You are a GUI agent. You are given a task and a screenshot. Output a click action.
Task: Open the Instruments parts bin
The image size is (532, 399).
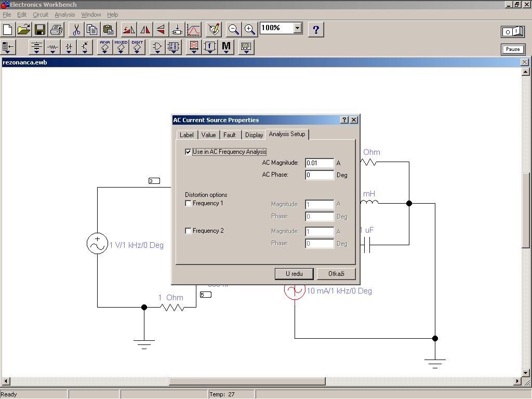(246, 47)
